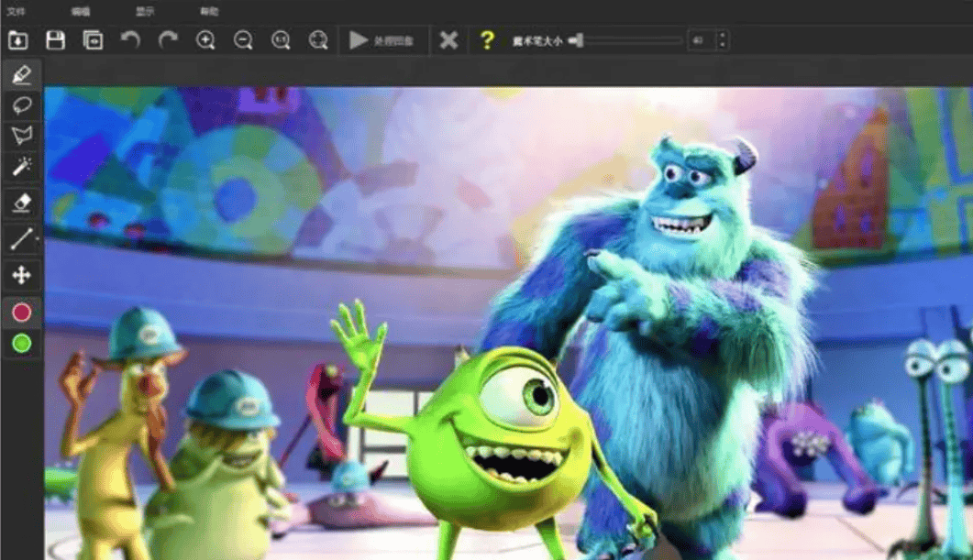Redo the last undone action

(168, 40)
